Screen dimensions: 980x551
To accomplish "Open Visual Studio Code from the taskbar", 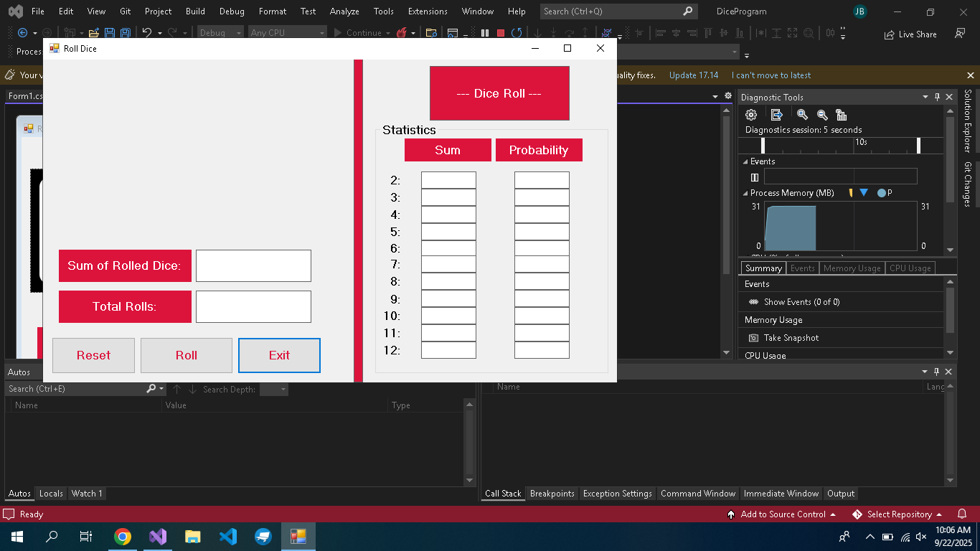I will (228, 537).
